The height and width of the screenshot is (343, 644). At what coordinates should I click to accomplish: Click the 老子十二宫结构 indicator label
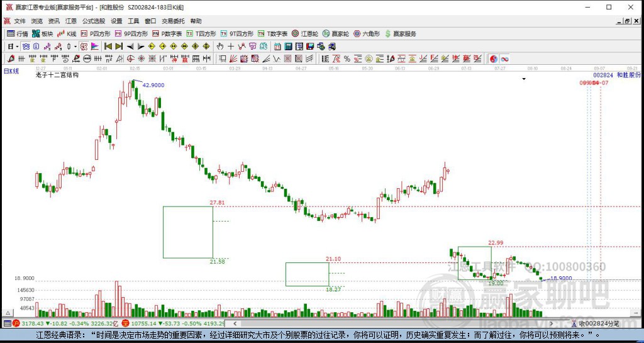point(57,75)
